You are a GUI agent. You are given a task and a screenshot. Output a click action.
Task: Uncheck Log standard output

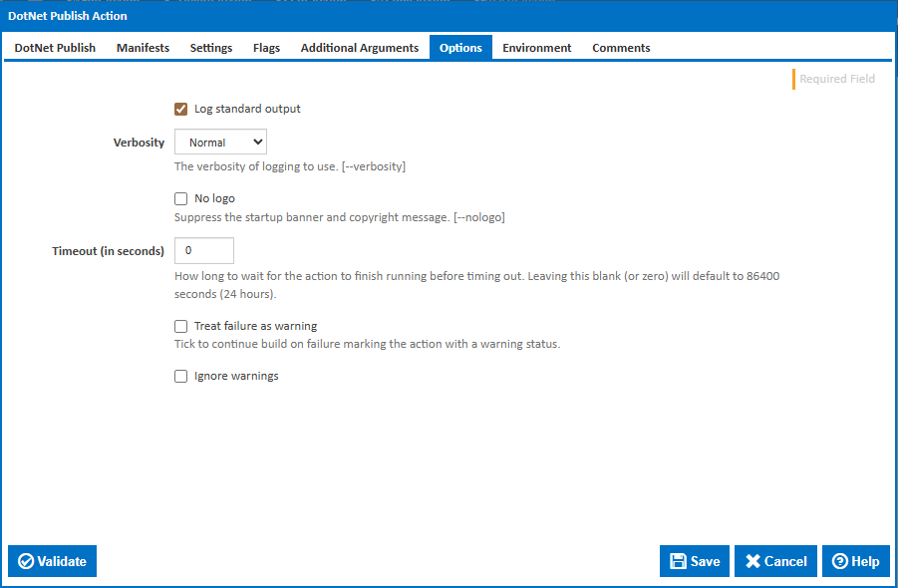[181, 109]
